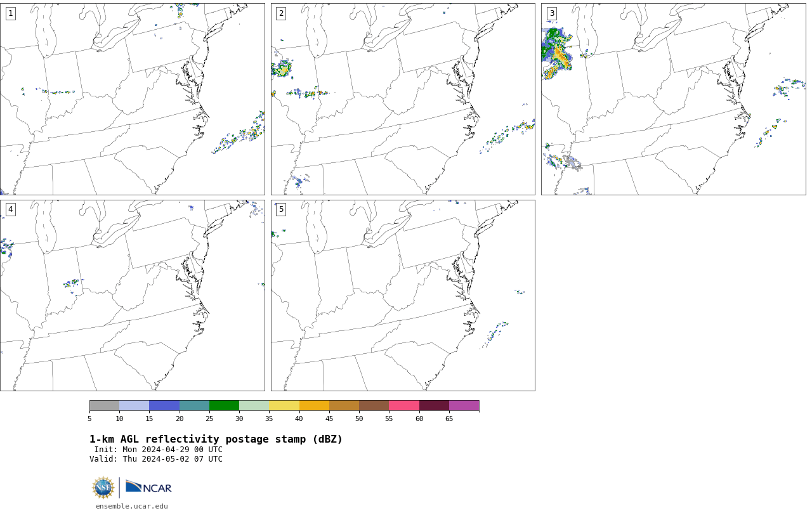Click the colorbar tick label 50

pyautogui.click(x=359, y=419)
